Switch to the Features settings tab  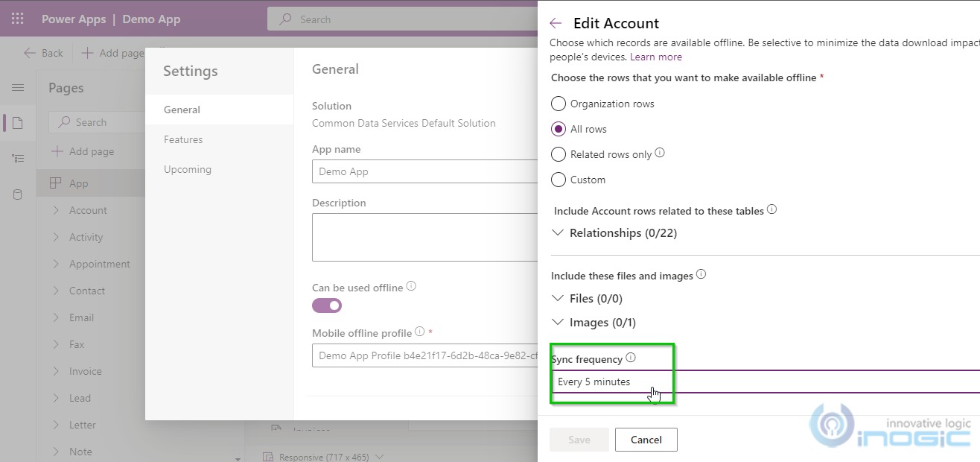point(183,139)
